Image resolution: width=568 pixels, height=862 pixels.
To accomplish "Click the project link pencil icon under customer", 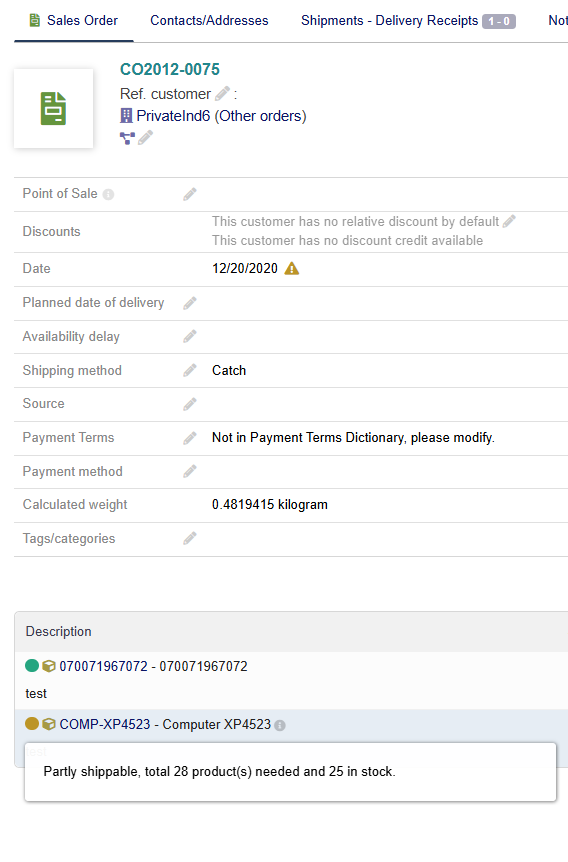I will pyautogui.click(x=145, y=137).
